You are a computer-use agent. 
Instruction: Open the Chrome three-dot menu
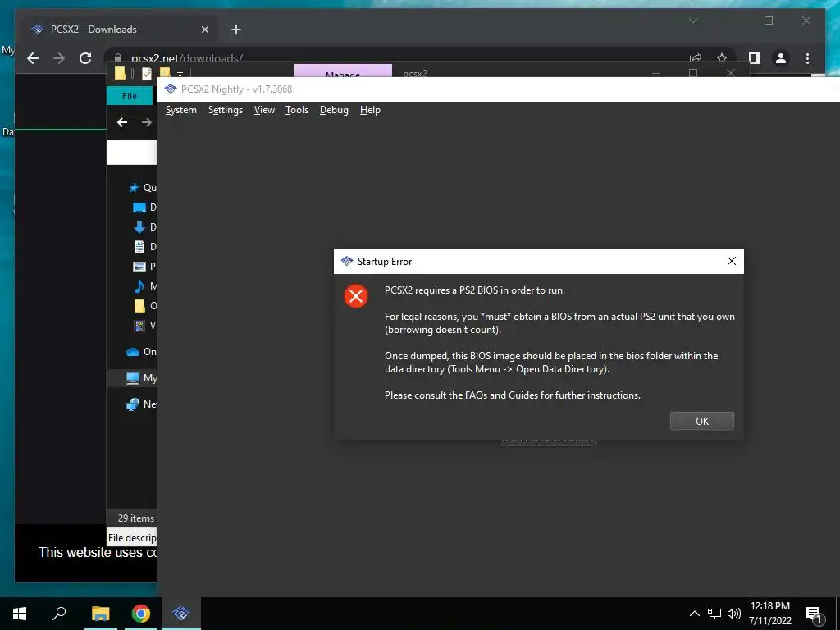pos(807,58)
